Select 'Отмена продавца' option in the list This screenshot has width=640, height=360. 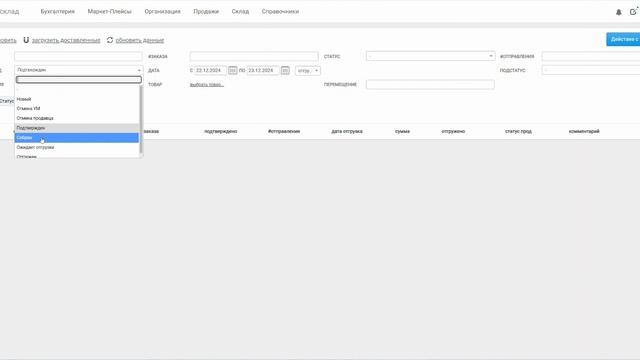(x=77, y=118)
